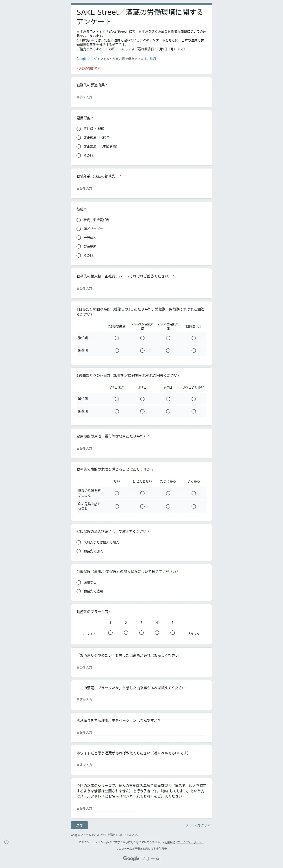Click the 雇用期間の月収 answer field
This screenshot has width=283, height=868.
tap(109, 448)
